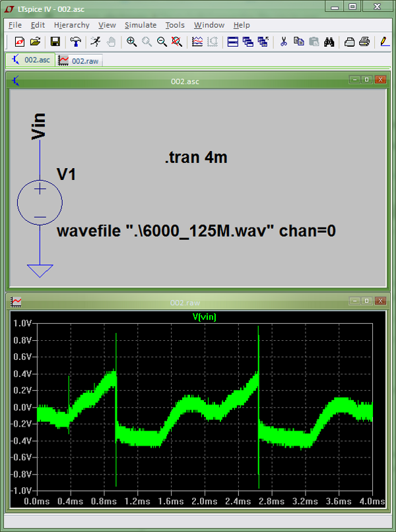Run the simulation using the running man icon
The height and width of the screenshot is (532, 396).
96,42
